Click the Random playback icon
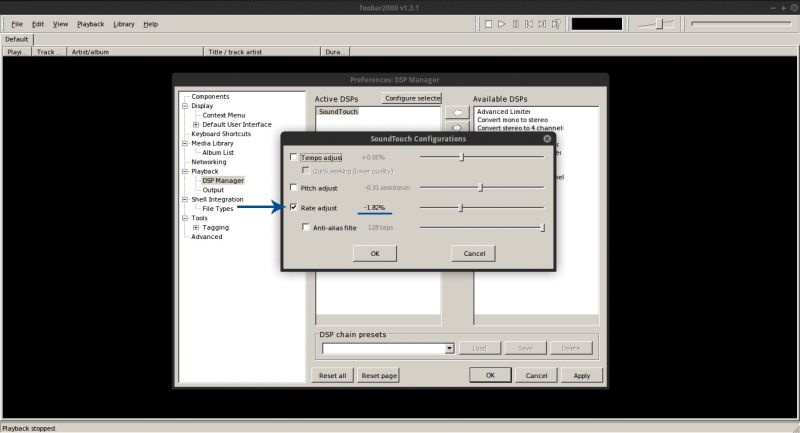800x433 pixels. 556,24
